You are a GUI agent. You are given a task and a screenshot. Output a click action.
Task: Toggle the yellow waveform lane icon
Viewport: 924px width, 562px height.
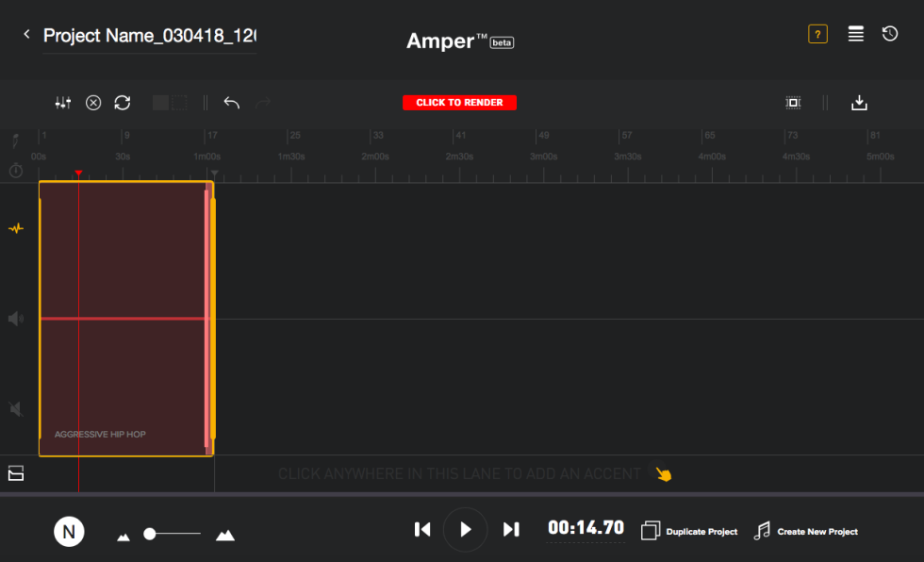(15, 227)
